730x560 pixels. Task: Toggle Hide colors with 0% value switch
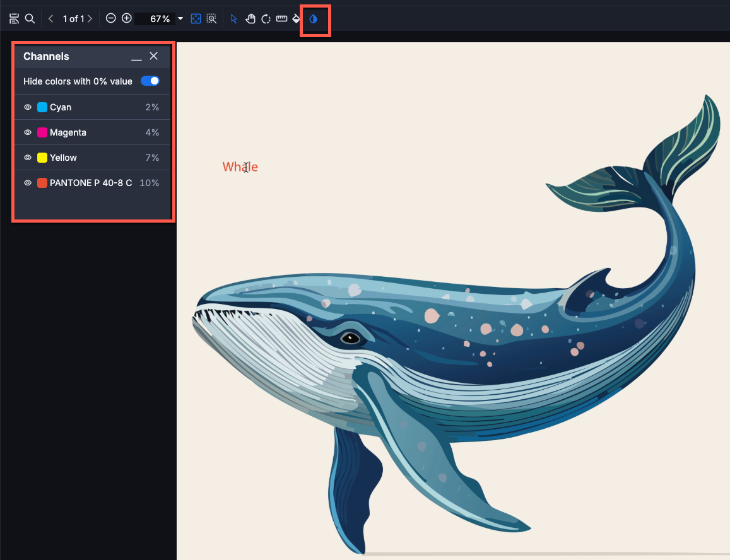150,81
